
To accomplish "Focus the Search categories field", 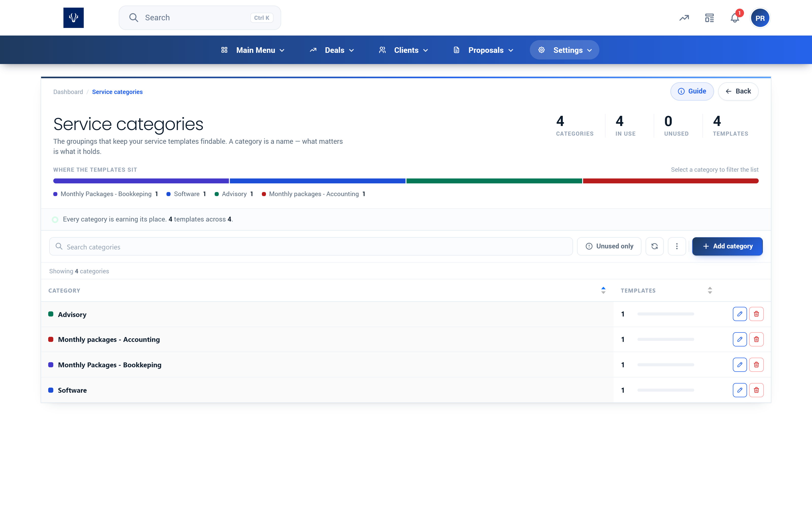I will point(311,247).
